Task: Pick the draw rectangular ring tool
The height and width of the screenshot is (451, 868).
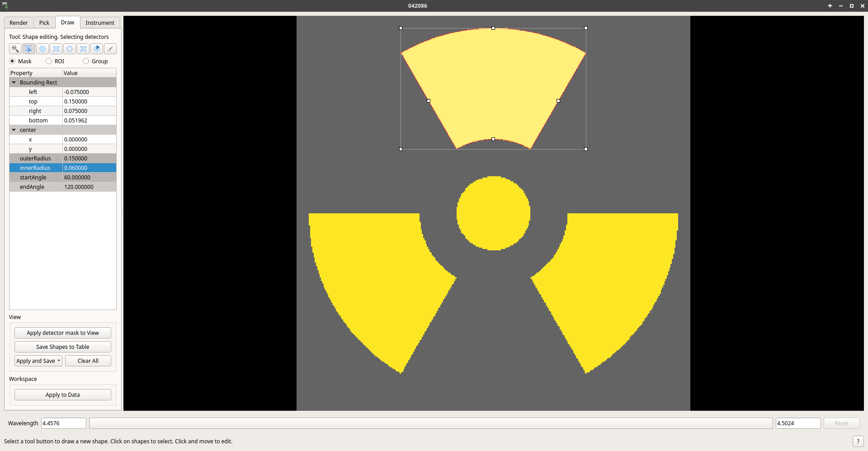Action: (83, 49)
